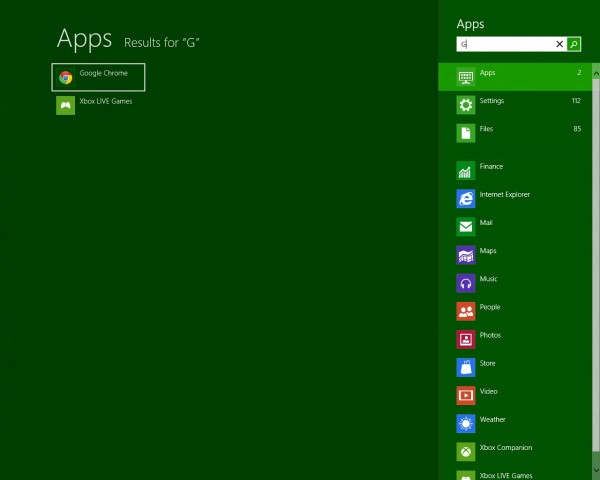Select the Apps search scope icon

(466, 77)
